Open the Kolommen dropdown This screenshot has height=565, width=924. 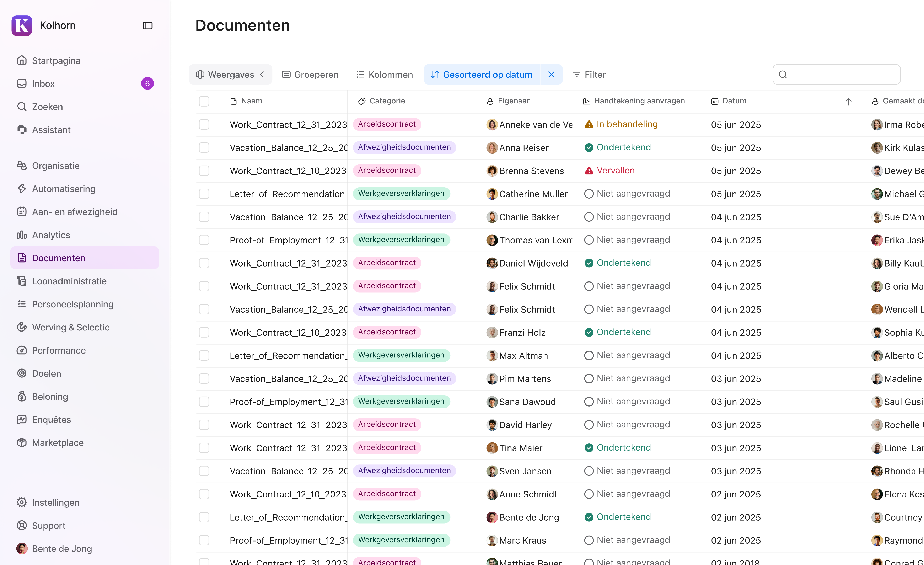384,74
